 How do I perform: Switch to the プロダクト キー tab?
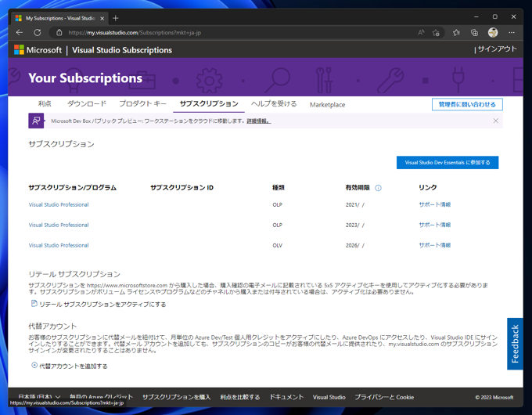point(142,104)
